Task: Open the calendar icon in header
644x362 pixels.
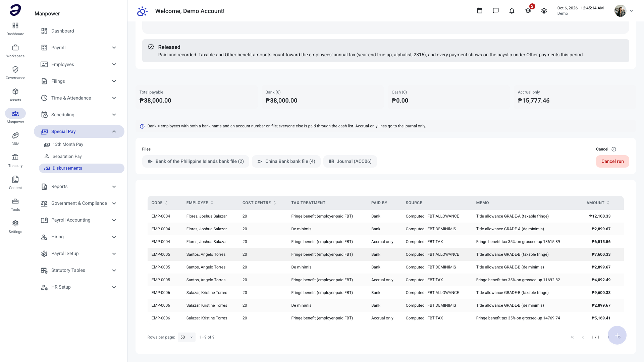Action: point(480,11)
